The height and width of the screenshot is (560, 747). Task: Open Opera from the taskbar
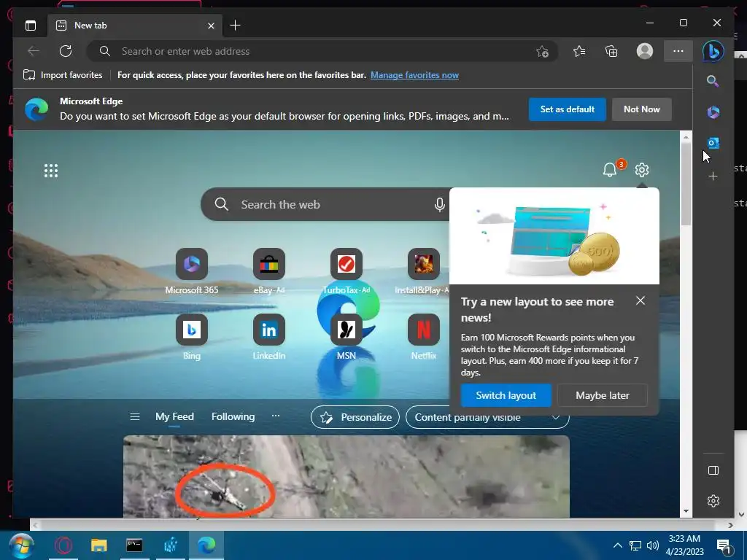pos(63,545)
